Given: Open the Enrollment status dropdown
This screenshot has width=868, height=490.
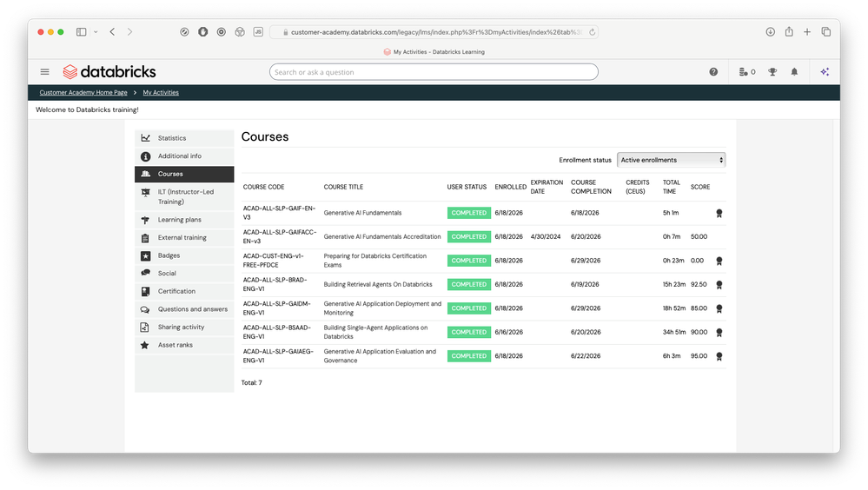Looking at the screenshot, I should 671,160.
